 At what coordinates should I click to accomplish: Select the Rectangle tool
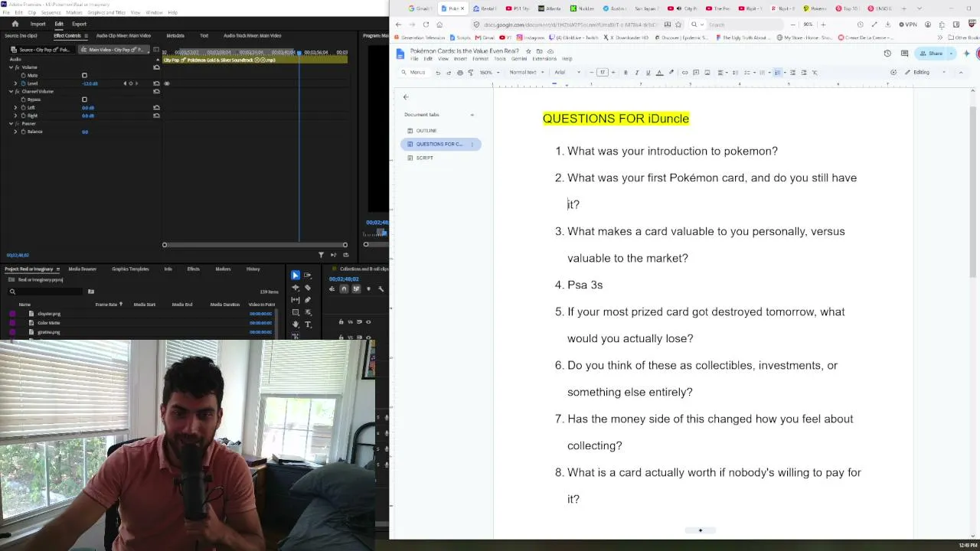(296, 312)
